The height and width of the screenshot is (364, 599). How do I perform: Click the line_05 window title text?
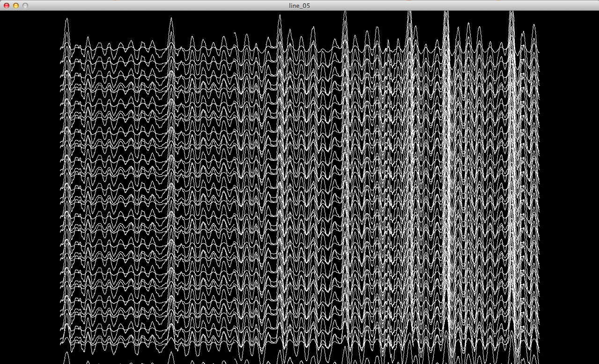(299, 6)
